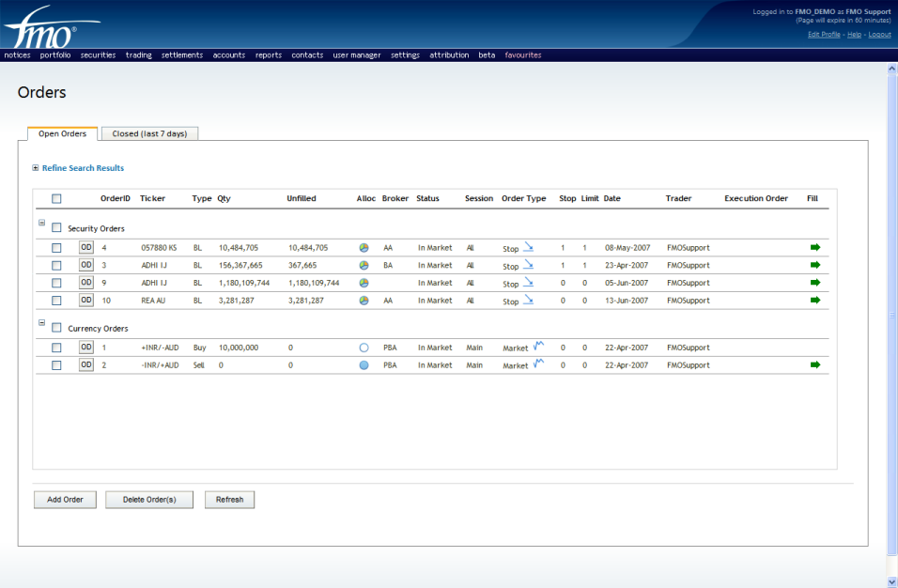
Task: Collapse the Currency Orders group
Action: click(41, 322)
